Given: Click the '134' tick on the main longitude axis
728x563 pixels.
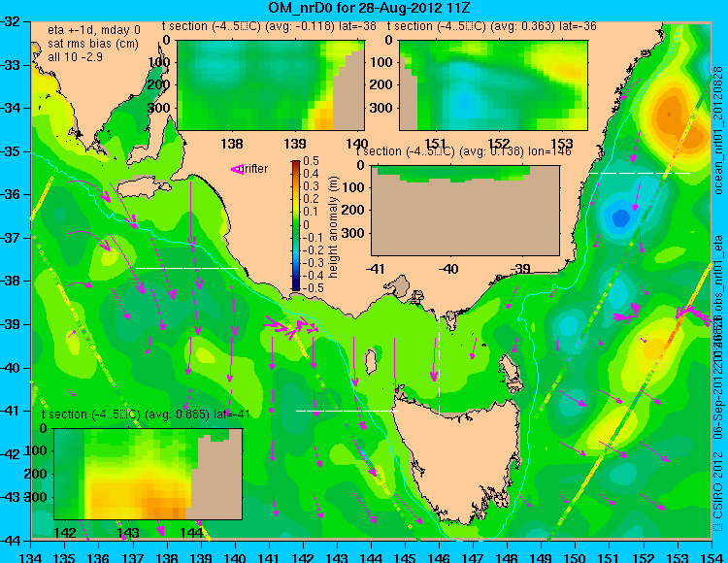Looking at the screenshot, I should (31, 557).
